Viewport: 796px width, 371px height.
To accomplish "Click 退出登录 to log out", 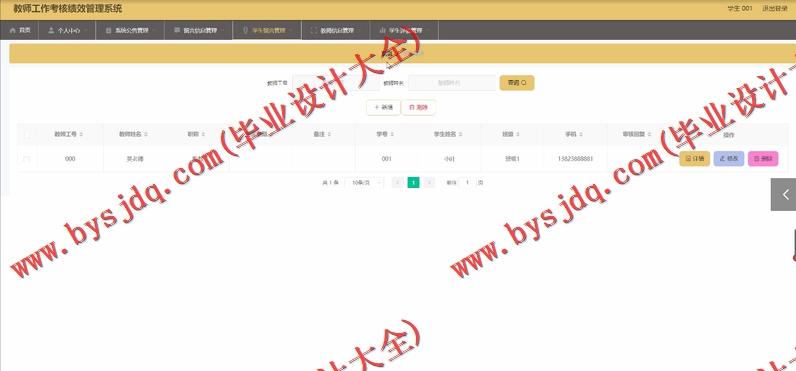I will tap(775, 9).
